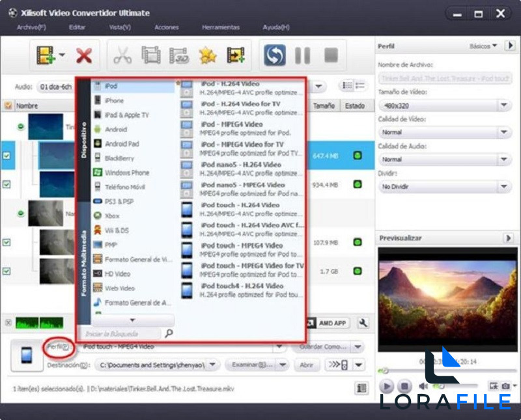Expand more categories arrow below device list
Viewport: 521px width, 420px height.
click(133, 320)
